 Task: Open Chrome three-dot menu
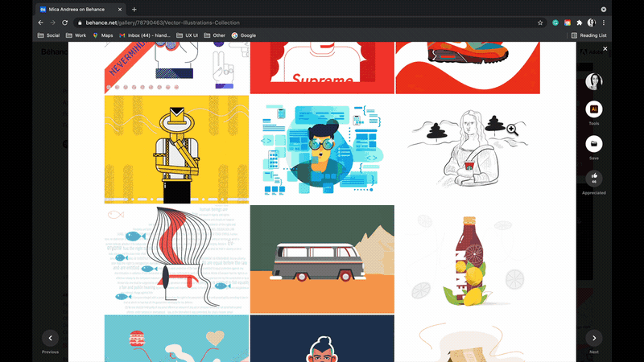(x=604, y=23)
